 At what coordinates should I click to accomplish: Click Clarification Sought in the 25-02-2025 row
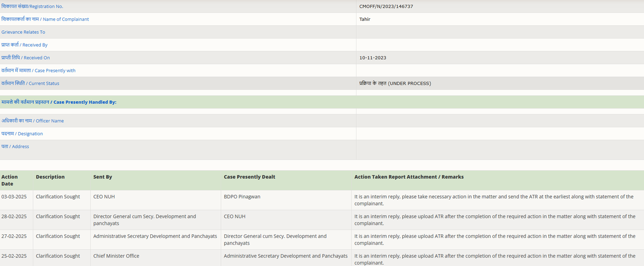click(x=58, y=256)
